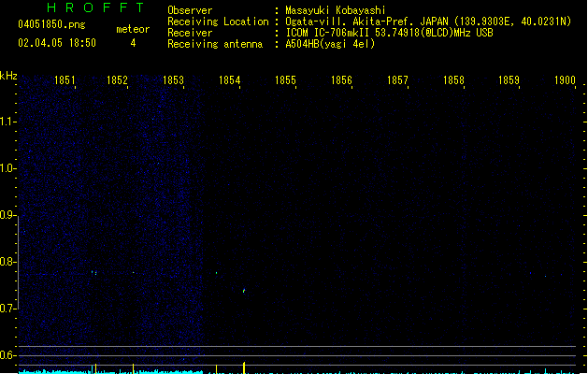This screenshot has width=588, height=374.
Task: Click the meteor count 4
Action: pyautogui.click(x=133, y=44)
